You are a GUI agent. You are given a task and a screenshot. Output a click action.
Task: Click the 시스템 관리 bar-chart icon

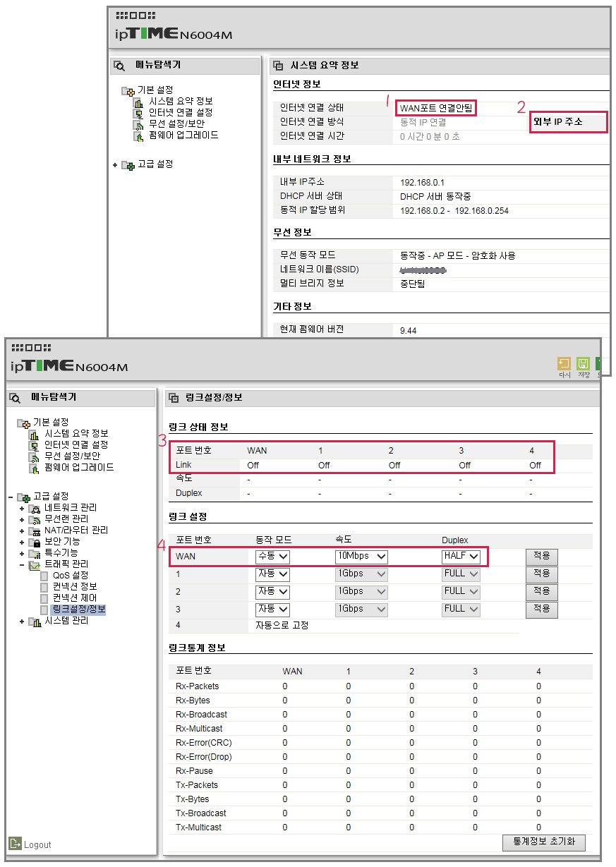coord(36,621)
